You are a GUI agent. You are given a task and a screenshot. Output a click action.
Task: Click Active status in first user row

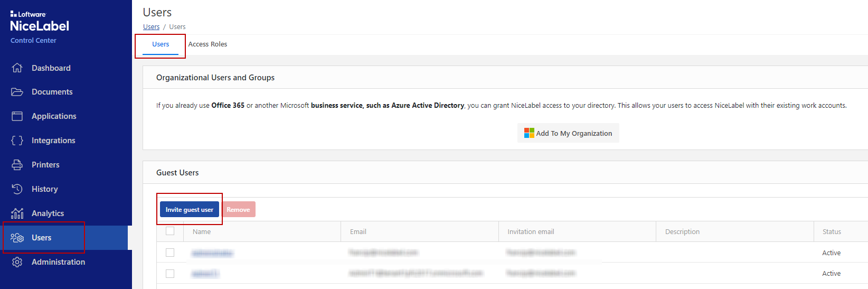(x=831, y=253)
